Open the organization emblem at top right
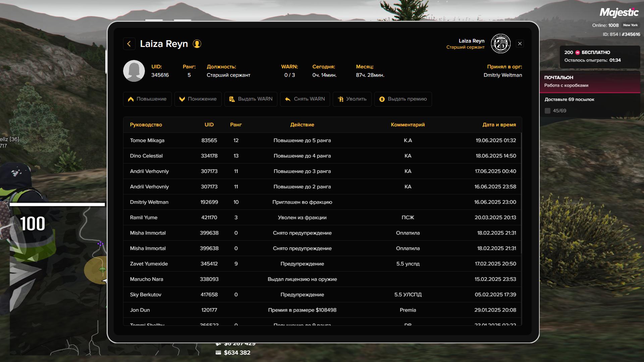Viewport: 644px width, 362px height. pyautogui.click(x=500, y=44)
